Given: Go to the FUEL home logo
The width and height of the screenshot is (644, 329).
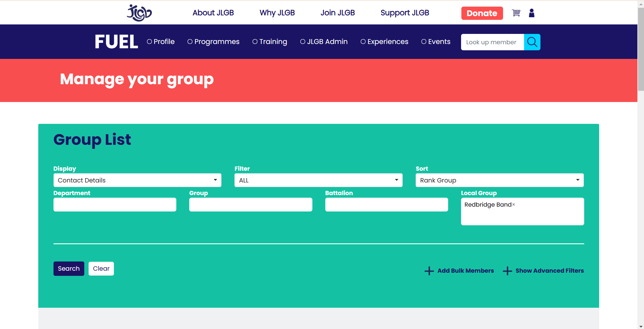Looking at the screenshot, I should point(116,42).
